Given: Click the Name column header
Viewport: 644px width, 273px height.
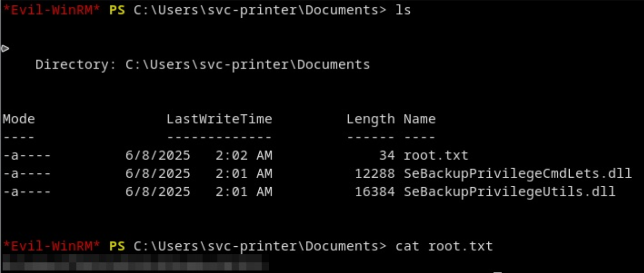Looking at the screenshot, I should (x=419, y=119).
